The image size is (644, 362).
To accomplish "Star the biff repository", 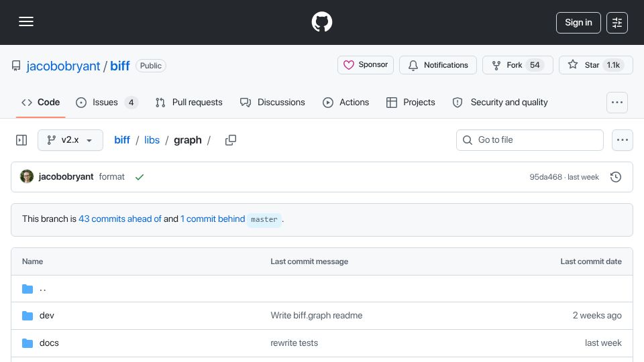I will coord(596,65).
